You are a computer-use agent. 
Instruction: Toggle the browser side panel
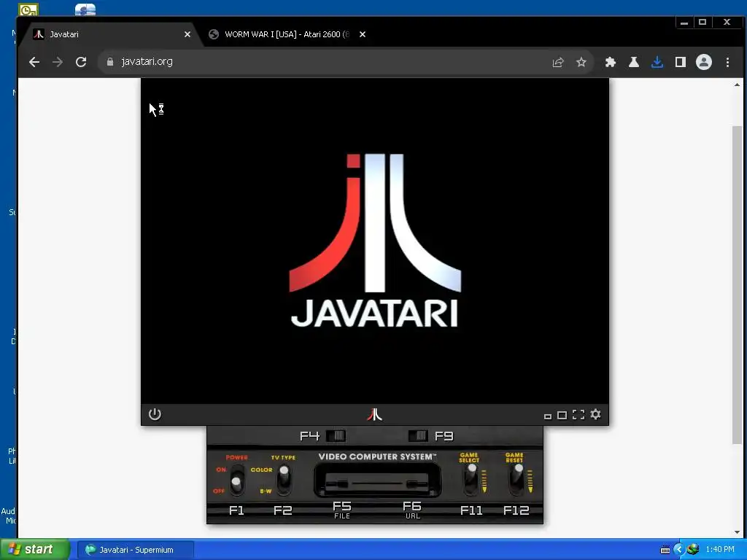click(x=681, y=62)
